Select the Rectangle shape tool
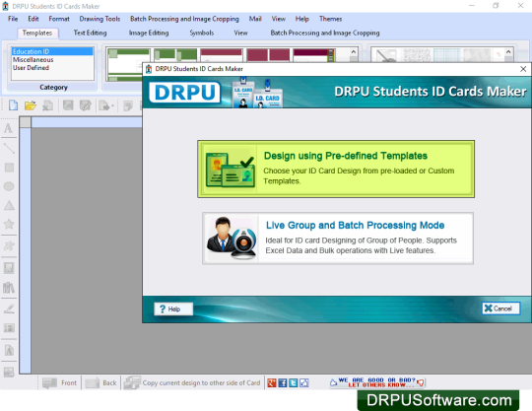This screenshot has width=532, height=411. [9, 168]
